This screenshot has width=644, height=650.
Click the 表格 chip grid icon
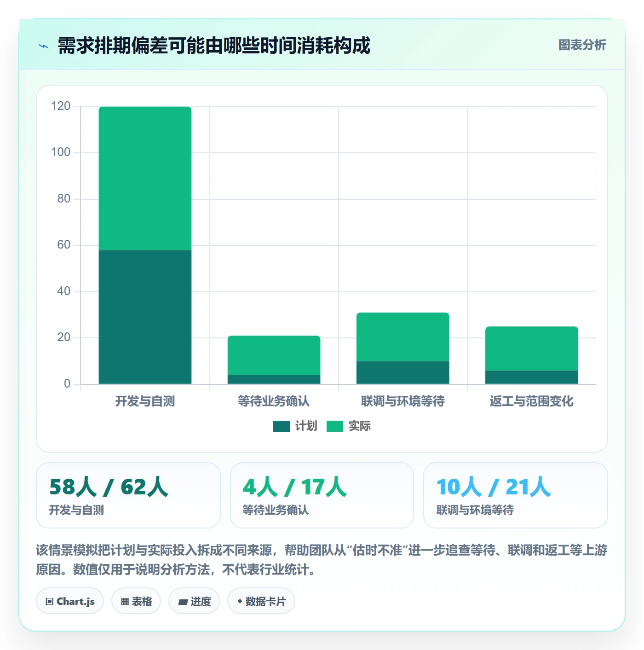pyautogui.click(x=125, y=601)
